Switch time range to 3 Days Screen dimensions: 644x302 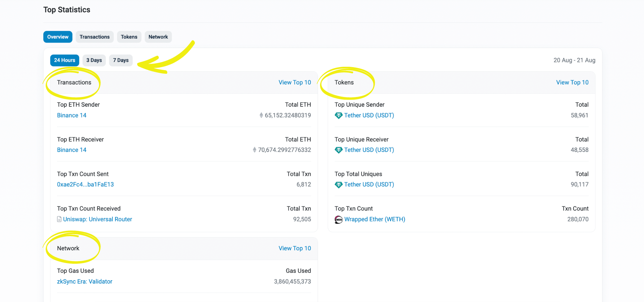tap(94, 60)
